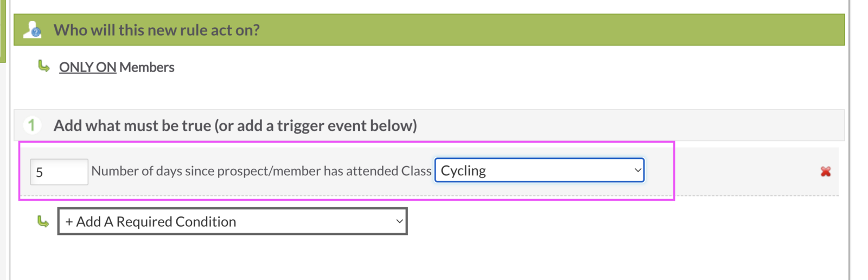The height and width of the screenshot is (280, 868).
Task: Click the step 1 number badge
Action: click(31, 125)
